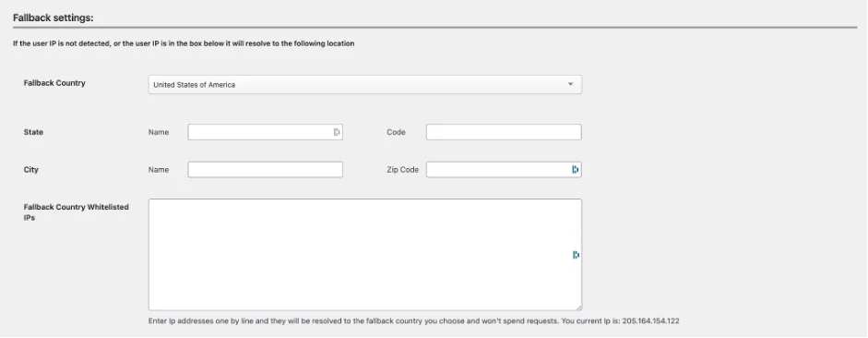Click the autofill icon inside Zip Code field
This screenshot has width=868, height=338.
(x=575, y=170)
